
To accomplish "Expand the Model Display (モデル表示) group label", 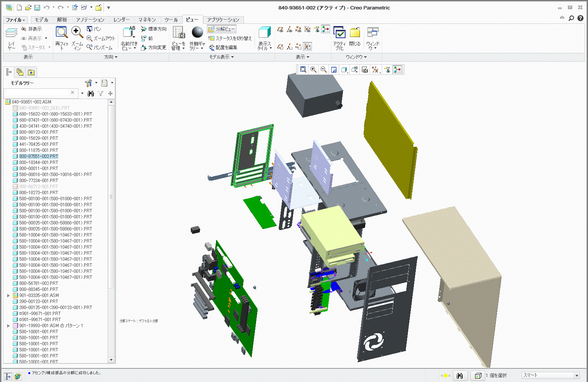I will pyautogui.click(x=222, y=57).
